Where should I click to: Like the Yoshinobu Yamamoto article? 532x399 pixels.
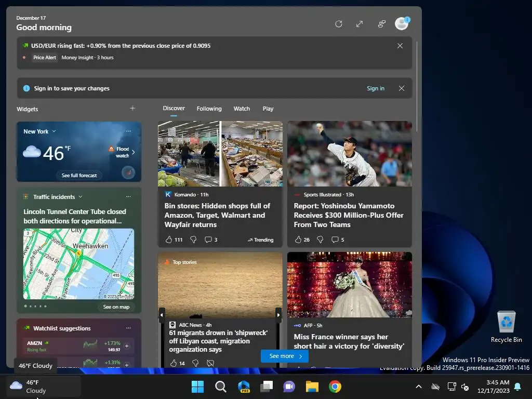298,240
